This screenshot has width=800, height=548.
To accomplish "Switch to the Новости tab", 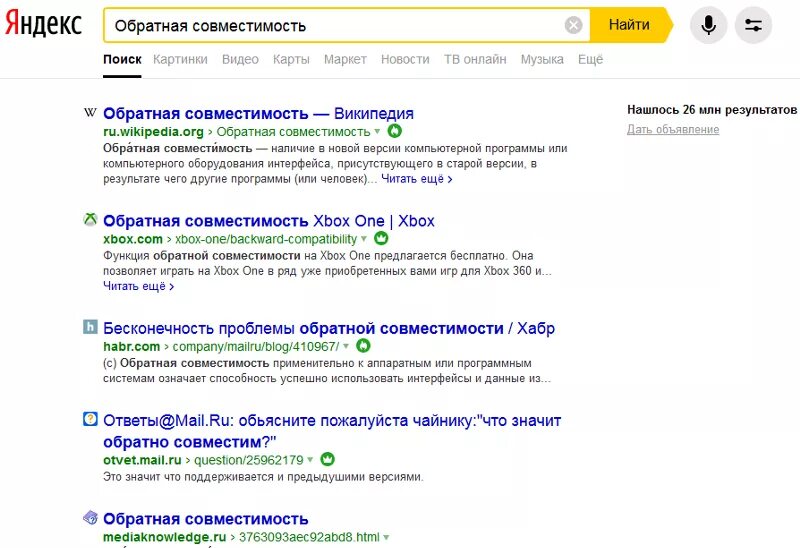I will pos(405,60).
